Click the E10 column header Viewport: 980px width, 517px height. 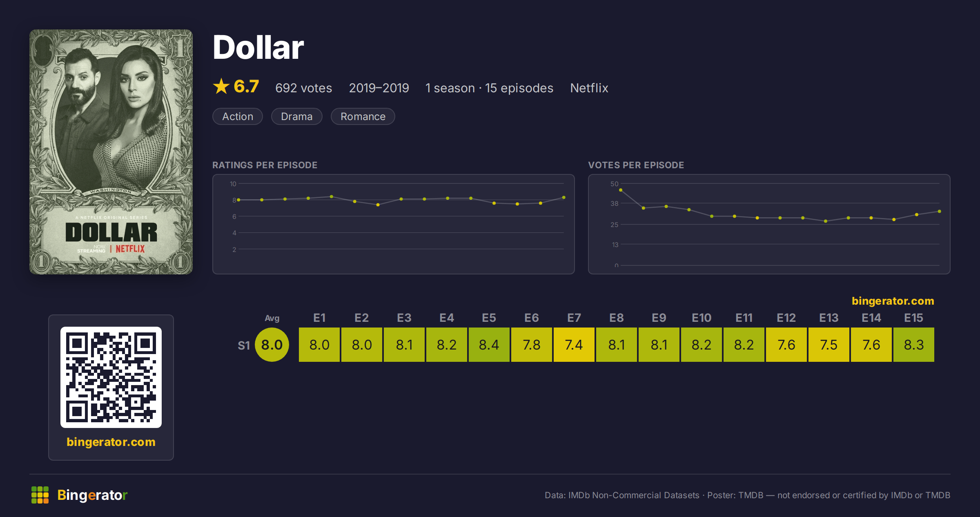coord(702,318)
